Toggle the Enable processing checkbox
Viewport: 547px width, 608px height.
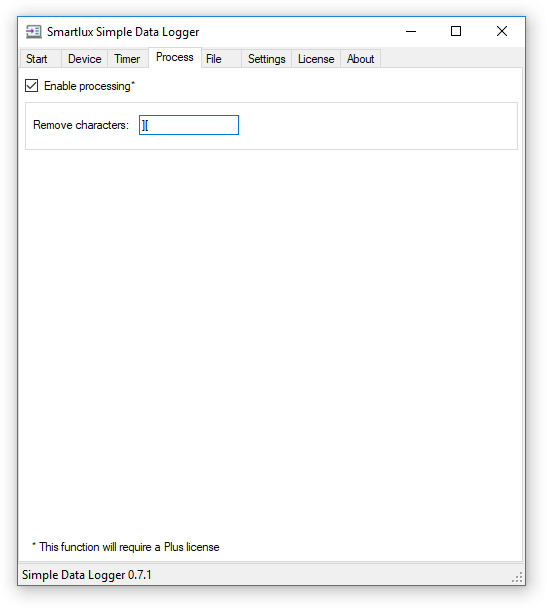tap(31, 86)
